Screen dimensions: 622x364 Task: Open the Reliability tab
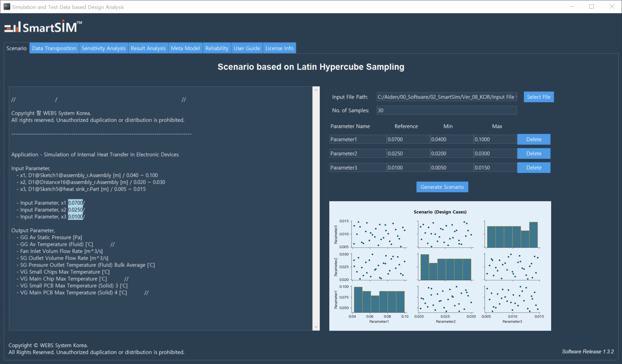pyautogui.click(x=217, y=48)
